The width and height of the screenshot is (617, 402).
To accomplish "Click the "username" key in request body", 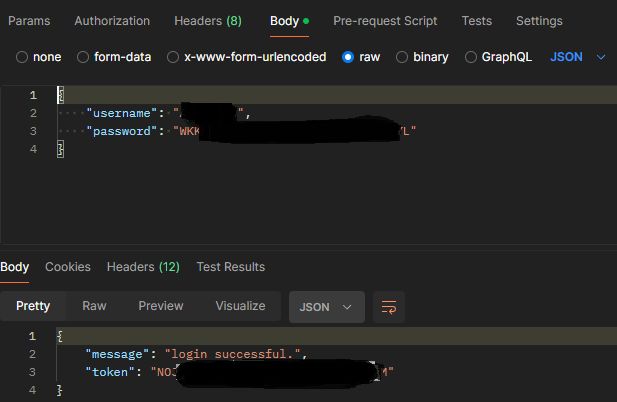I will pos(122,113).
